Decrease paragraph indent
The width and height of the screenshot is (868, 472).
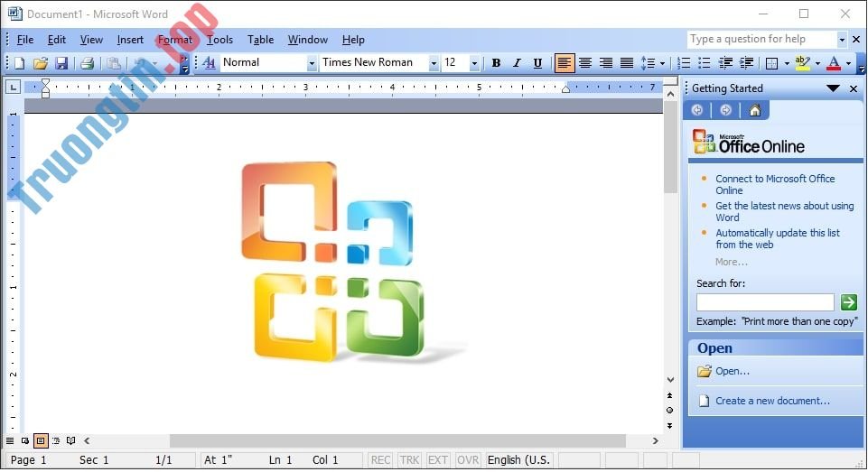(x=725, y=63)
